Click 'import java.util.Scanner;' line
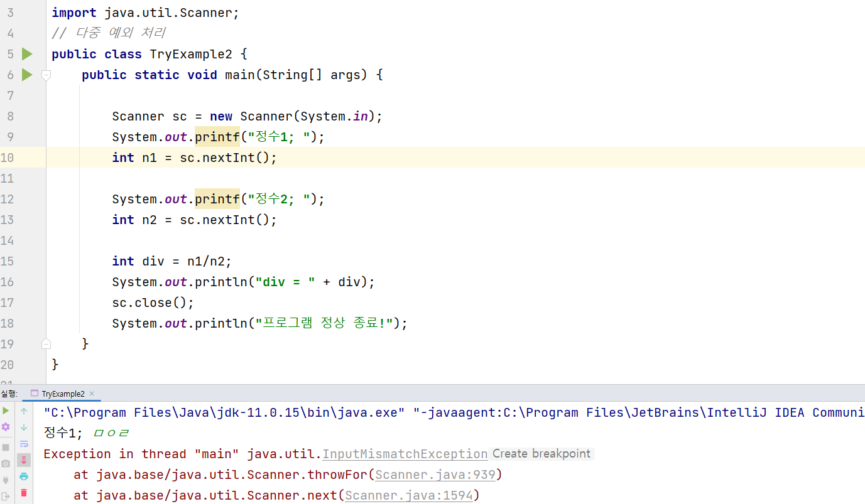Image resolution: width=865 pixels, height=504 pixels. 145,13
